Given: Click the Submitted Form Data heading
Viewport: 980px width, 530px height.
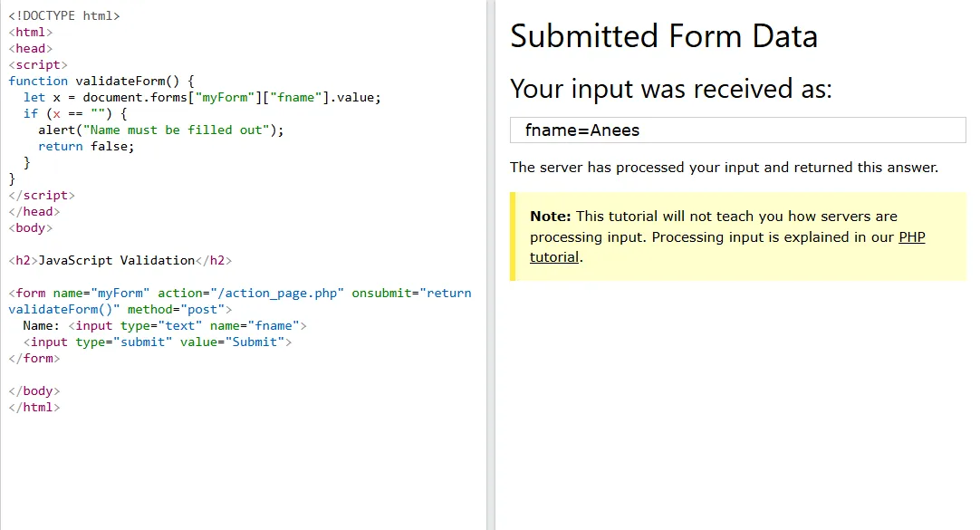Looking at the screenshot, I should click(664, 36).
